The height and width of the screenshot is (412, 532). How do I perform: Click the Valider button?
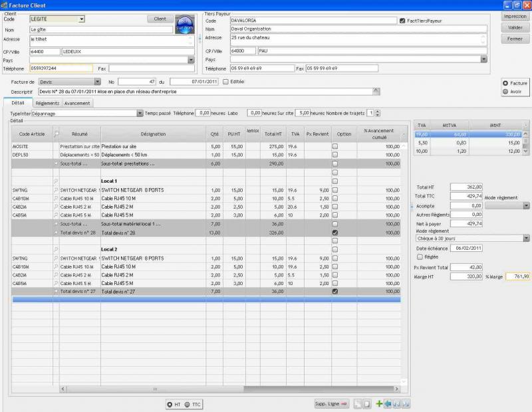pos(515,27)
